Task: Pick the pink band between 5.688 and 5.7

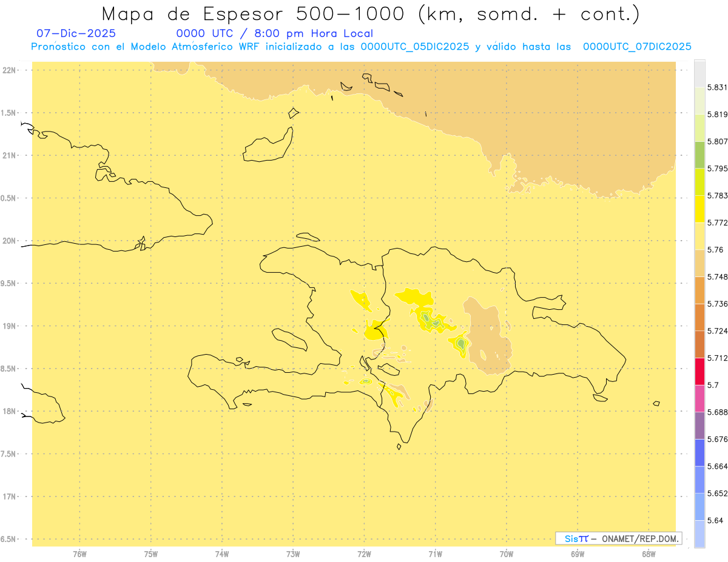Action: pos(699,398)
